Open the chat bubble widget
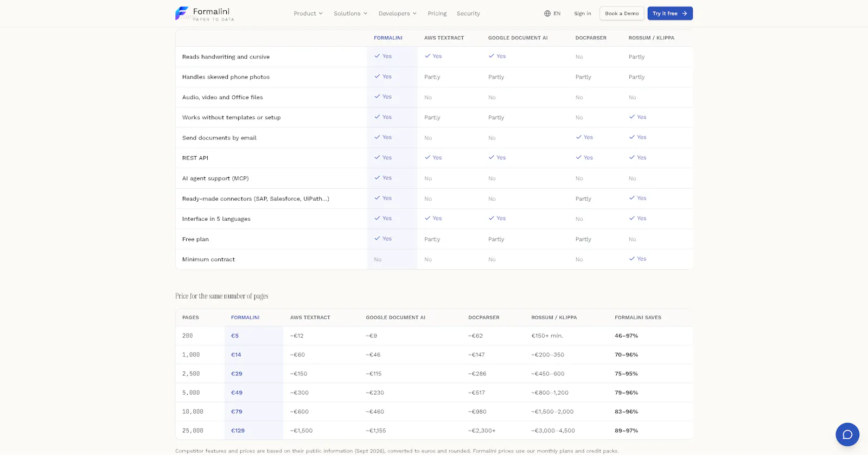This screenshot has width=868, height=455. 847,434
